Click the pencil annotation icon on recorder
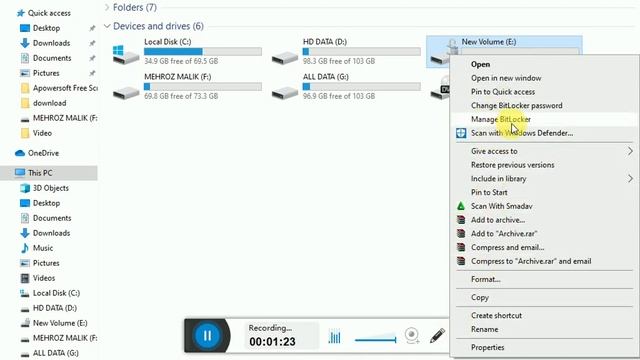 pyautogui.click(x=437, y=336)
